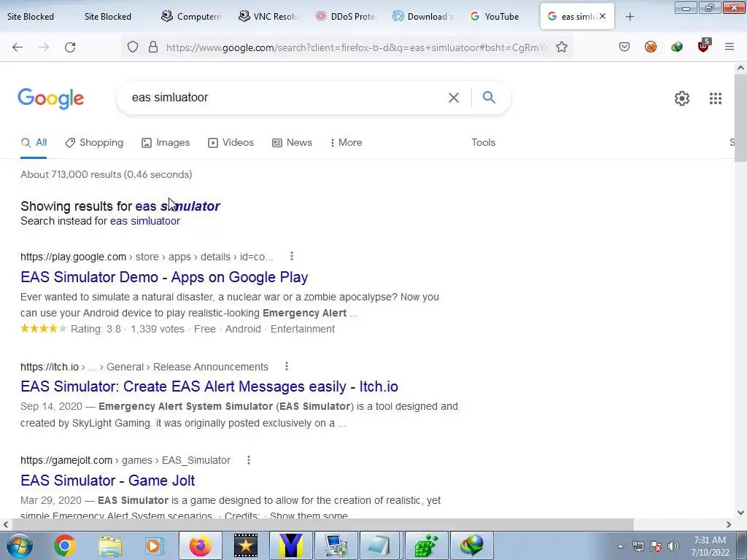Open the network icon in system tray
The image size is (747, 560).
click(x=638, y=546)
